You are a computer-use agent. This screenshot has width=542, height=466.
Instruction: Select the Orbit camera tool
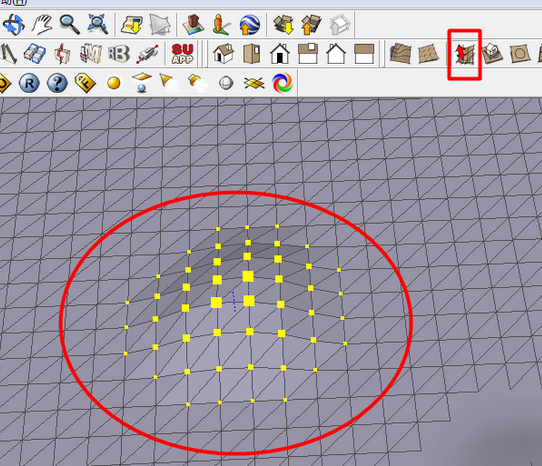(x=13, y=25)
